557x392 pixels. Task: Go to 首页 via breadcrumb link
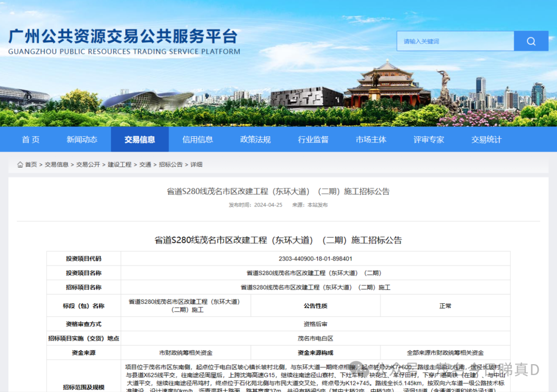(x=31, y=165)
